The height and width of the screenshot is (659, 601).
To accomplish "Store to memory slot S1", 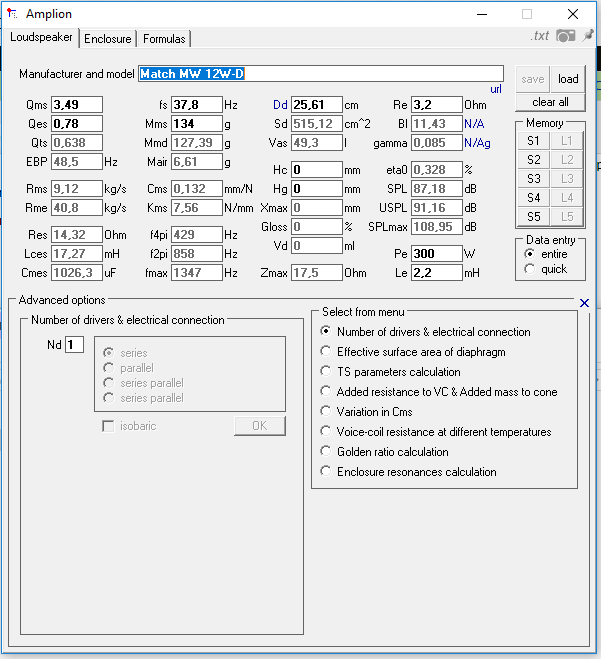I will coord(533,141).
